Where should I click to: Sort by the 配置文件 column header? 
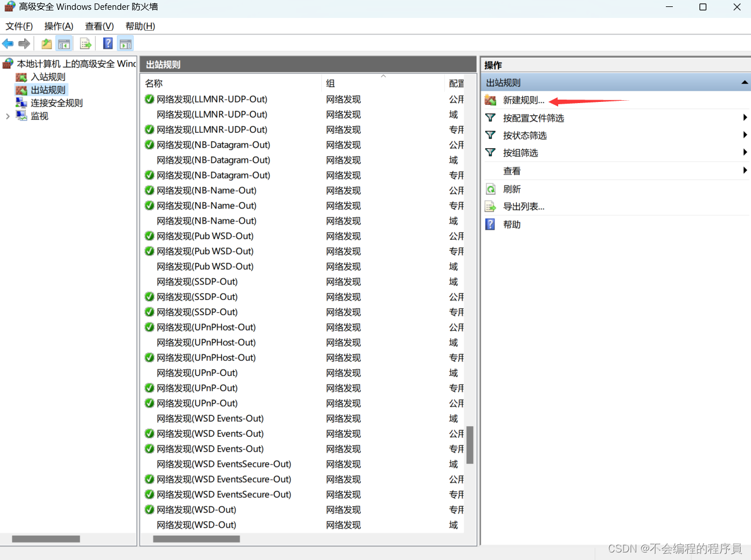pyautogui.click(x=456, y=83)
